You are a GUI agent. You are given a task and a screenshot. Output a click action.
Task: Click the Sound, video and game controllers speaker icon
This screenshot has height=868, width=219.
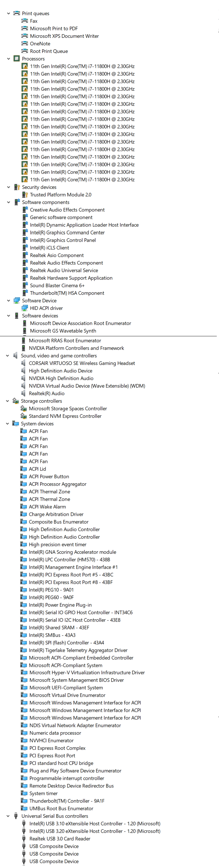15,355
